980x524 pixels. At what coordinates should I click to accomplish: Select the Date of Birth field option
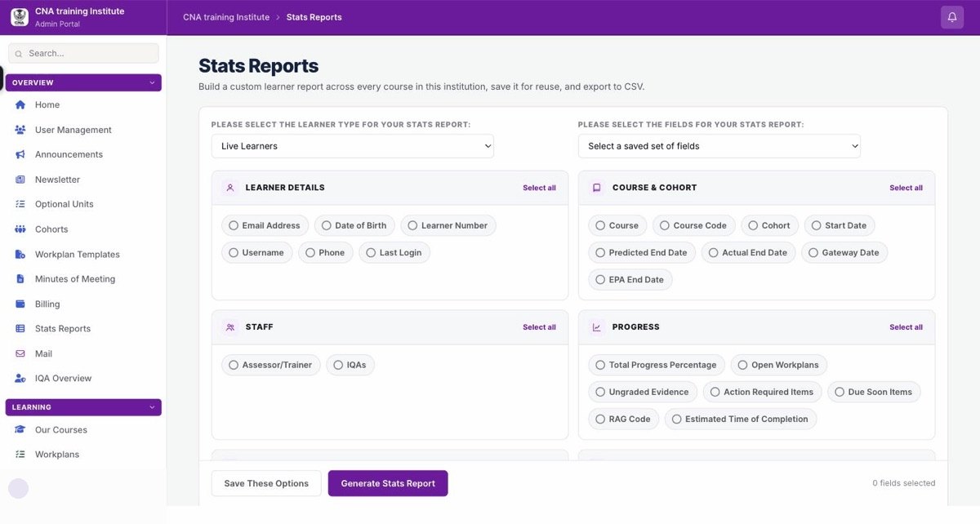(x=354, y=226)
